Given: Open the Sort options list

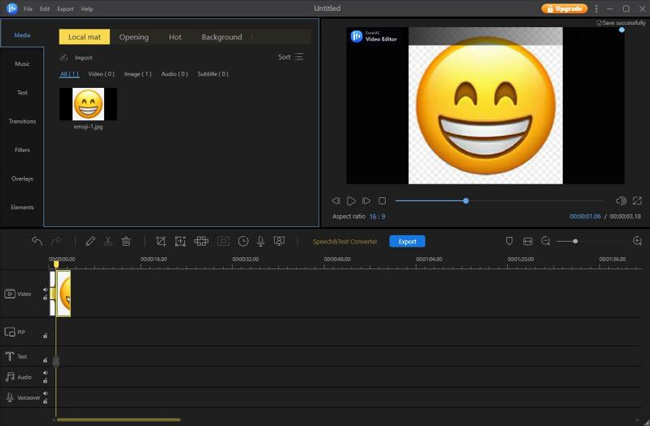Looking at the screenshot, I should pos(291,57).
